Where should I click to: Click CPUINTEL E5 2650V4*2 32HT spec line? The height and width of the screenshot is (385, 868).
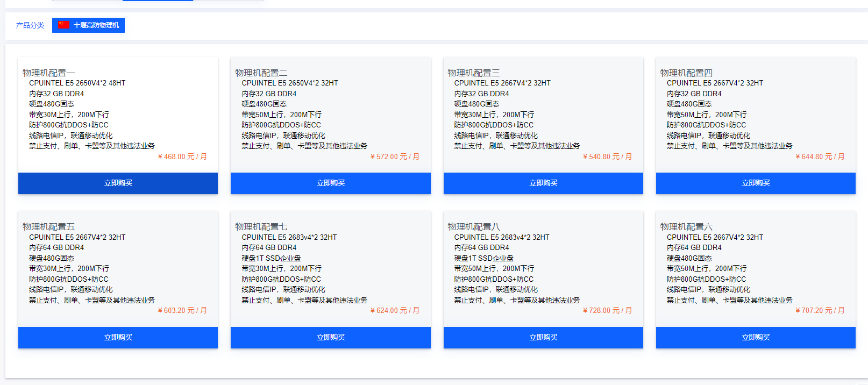pos(290,83)
